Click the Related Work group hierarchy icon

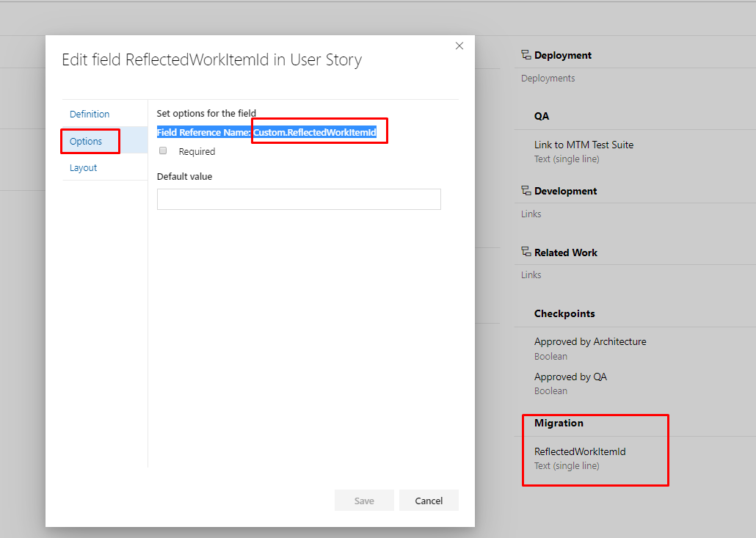click(527, 252)
